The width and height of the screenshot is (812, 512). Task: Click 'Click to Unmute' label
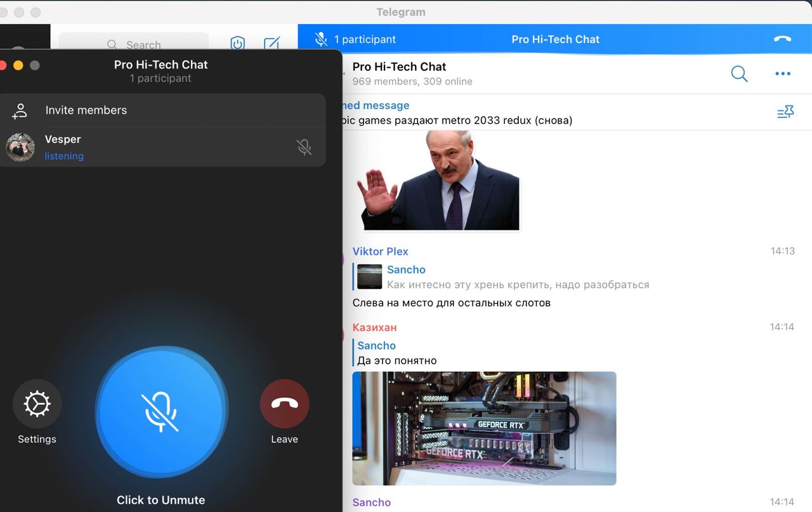tap(161, 500)
